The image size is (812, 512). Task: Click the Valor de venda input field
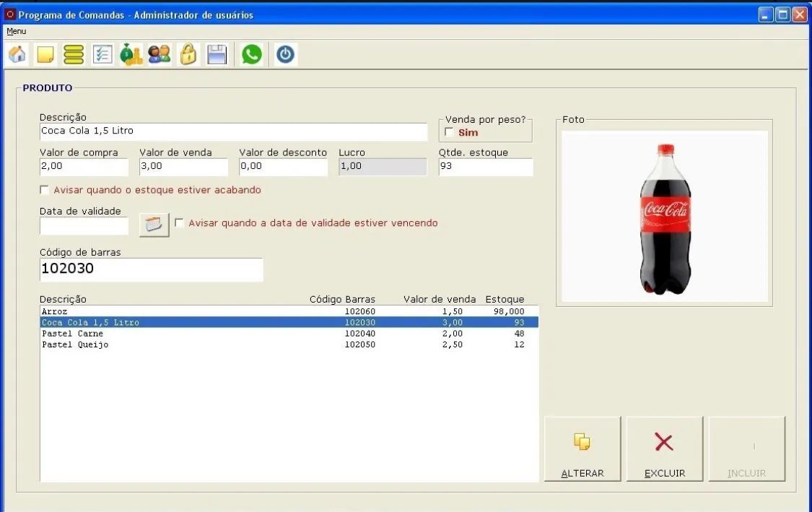[183, 166]
